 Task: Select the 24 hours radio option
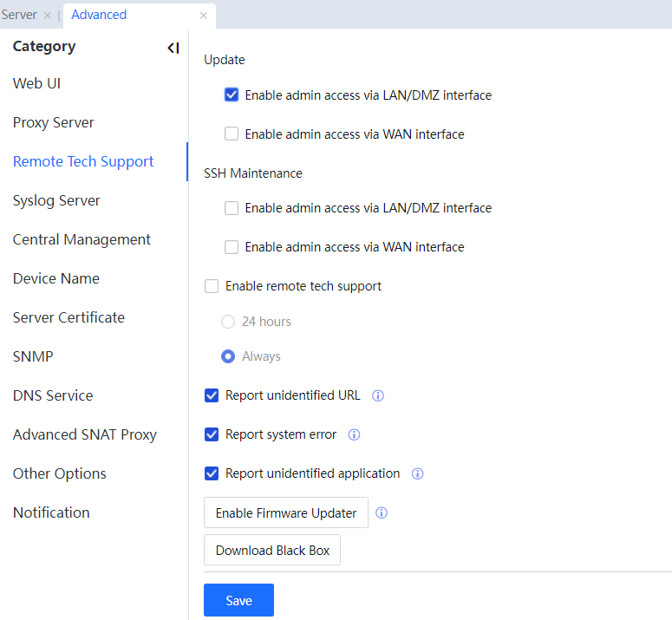pyautogui.click(x=228, y=322)
